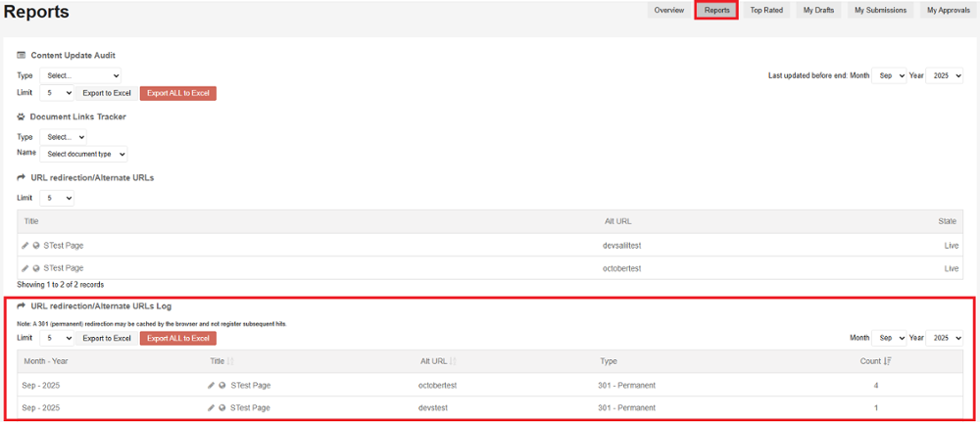Click the globe icon in devsalitest row
The image size is (980, 422).
[x=36, y=245]
